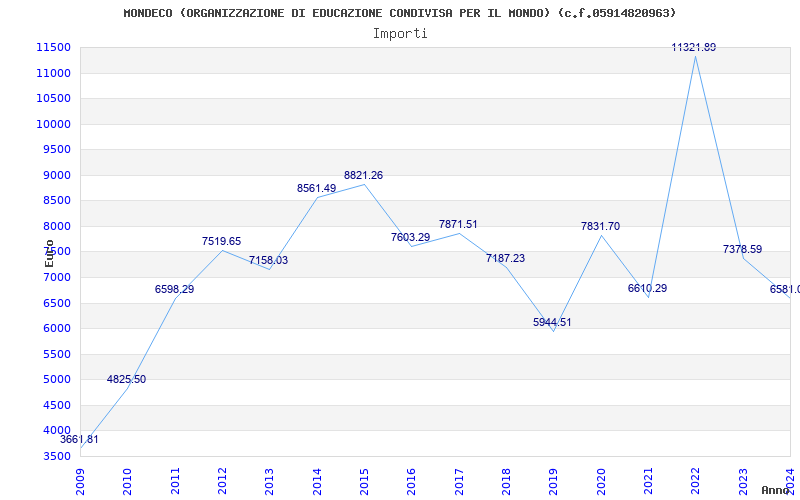Select data label 7831.70
This screenshot has height=500, width=800.
[601, 227]
